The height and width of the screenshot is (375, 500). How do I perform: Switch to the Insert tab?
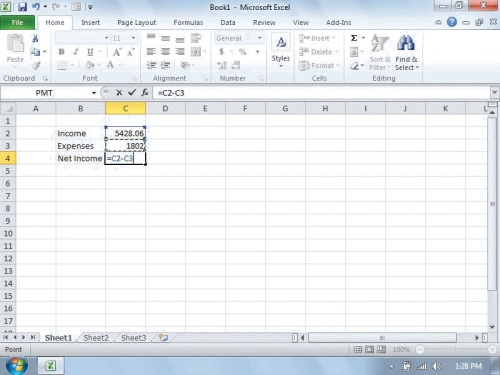click(91, 23)
